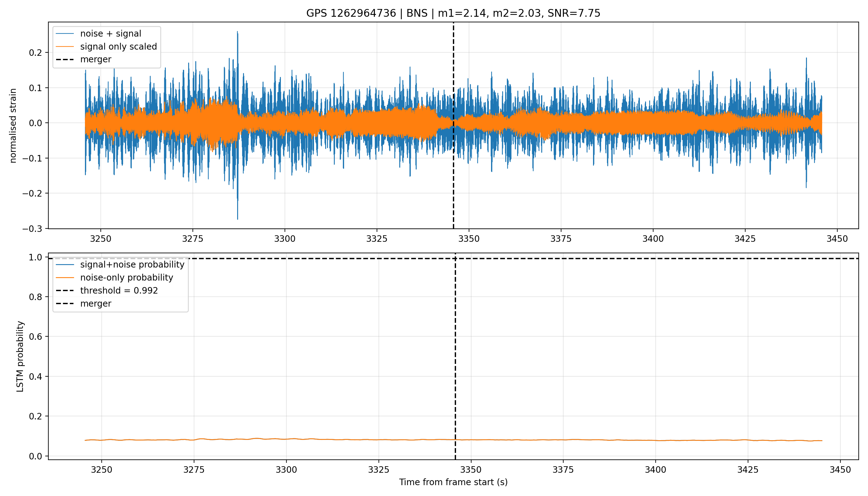Viewport: 868px width, 496px height.
Task: Click the 'normalised strain' y-axis label
Action: [13, 126]
